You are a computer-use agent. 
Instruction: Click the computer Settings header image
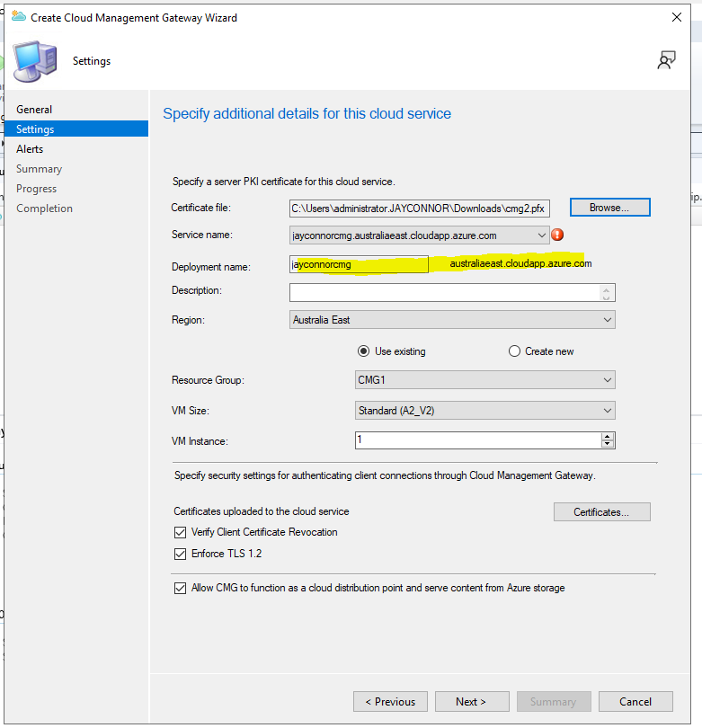click(35, 61)
